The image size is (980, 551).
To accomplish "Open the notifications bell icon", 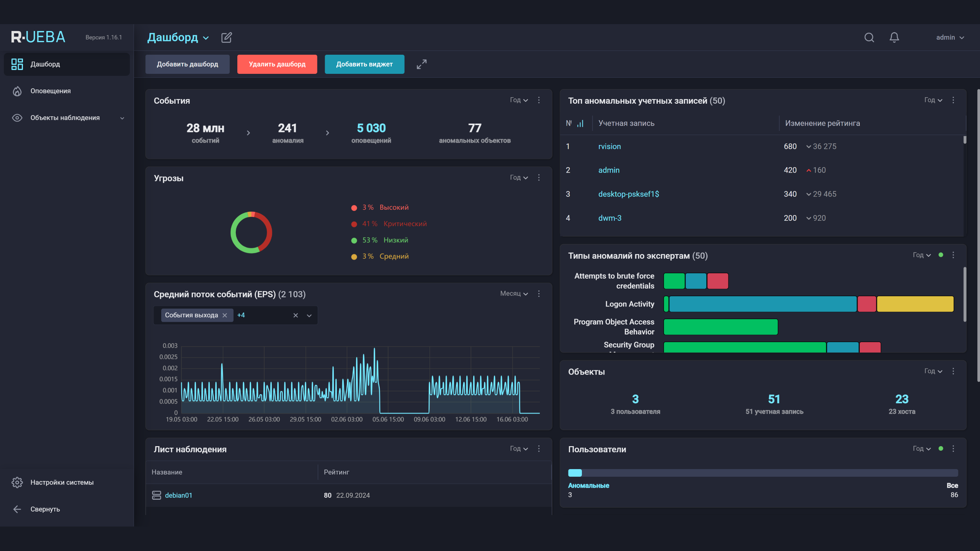I will [894, 37].
